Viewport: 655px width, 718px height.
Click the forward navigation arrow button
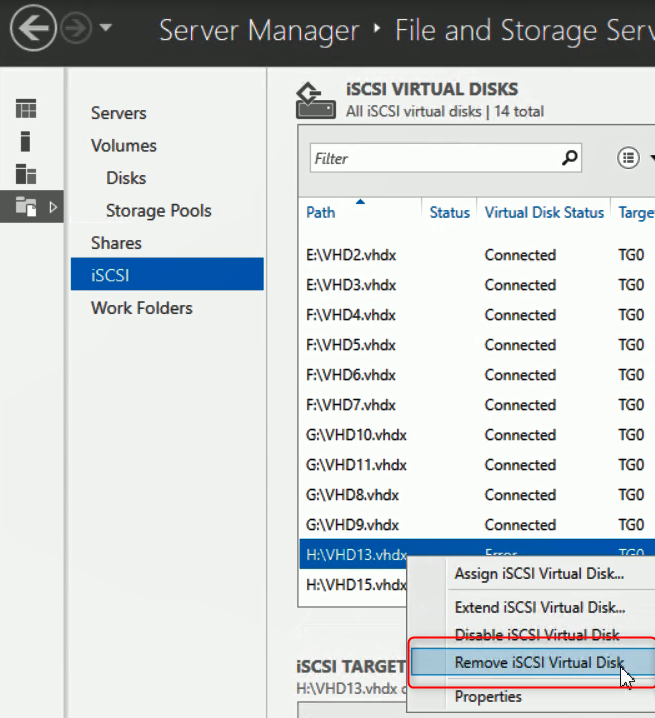(x=76, y=30)
